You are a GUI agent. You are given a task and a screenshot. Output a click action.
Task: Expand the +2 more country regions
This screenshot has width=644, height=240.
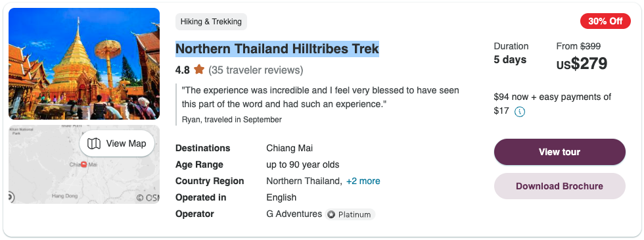363,181
